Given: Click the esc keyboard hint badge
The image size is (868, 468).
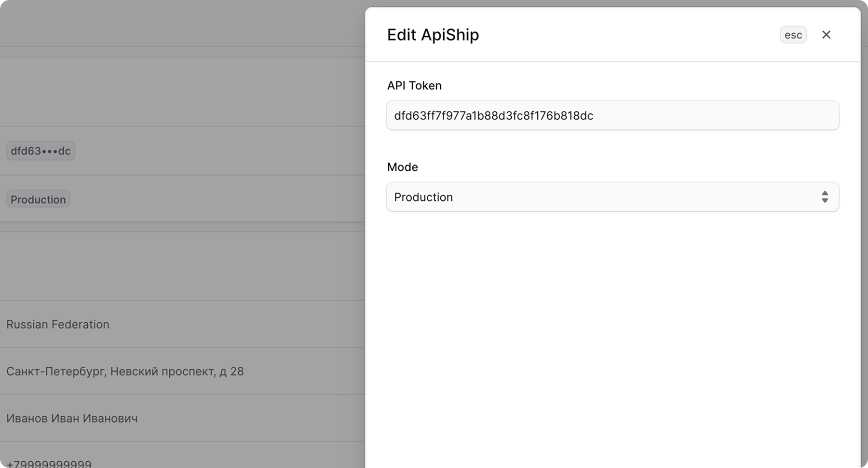Looking at the screenshot, I should tap(793, 34).
